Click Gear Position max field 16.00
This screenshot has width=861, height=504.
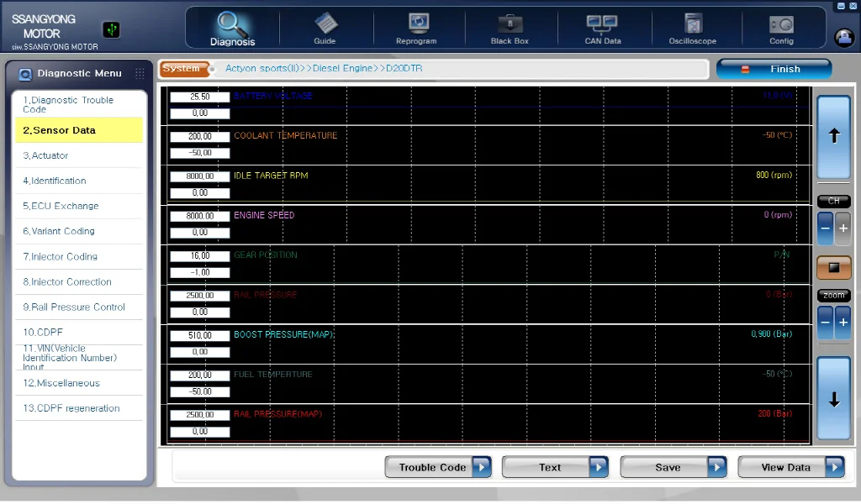200,256
